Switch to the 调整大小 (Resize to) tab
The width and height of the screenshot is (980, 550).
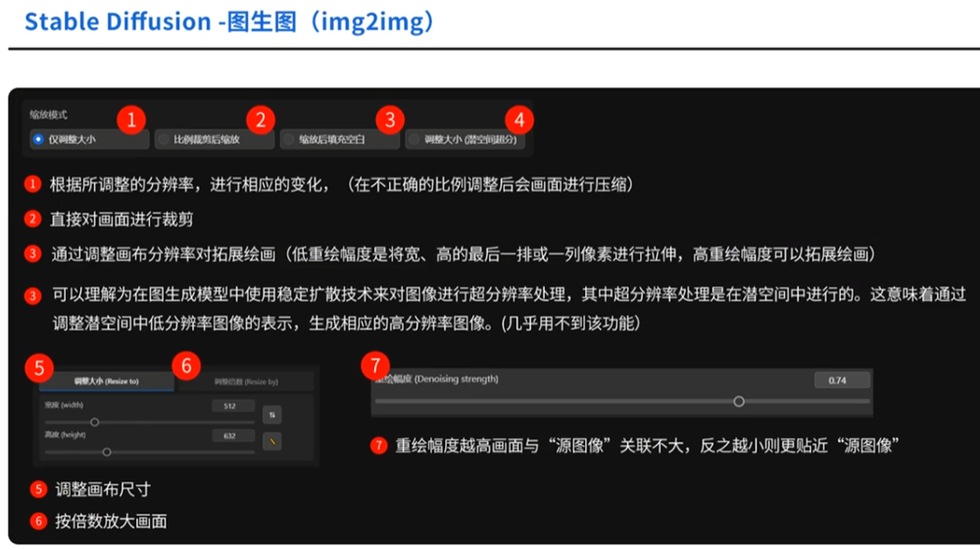point(106,381)
